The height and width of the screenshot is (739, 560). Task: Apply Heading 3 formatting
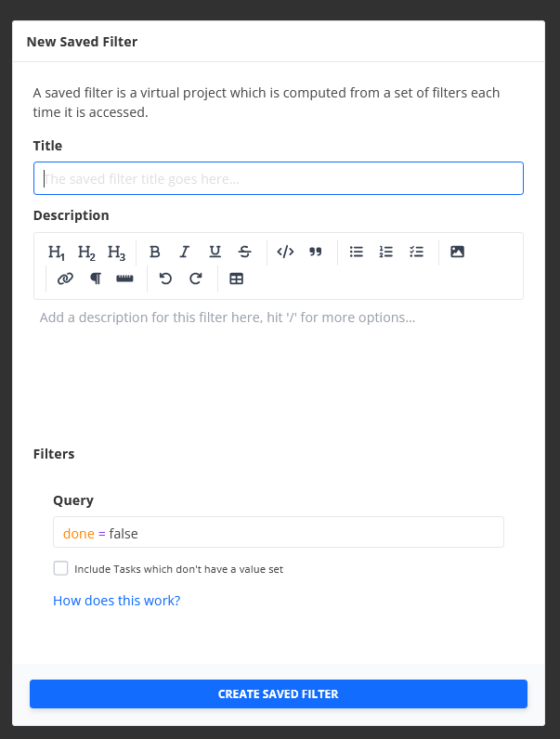tap(116, 253)
